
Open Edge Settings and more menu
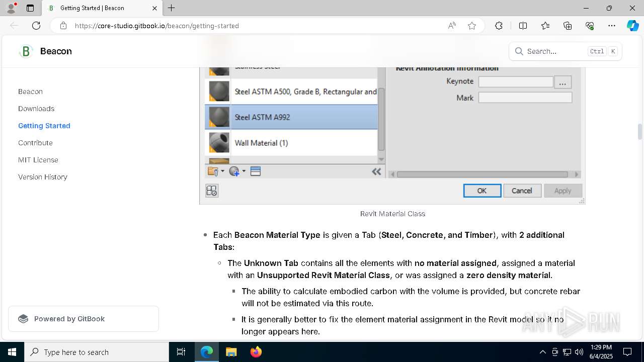(x=612, y=26)
